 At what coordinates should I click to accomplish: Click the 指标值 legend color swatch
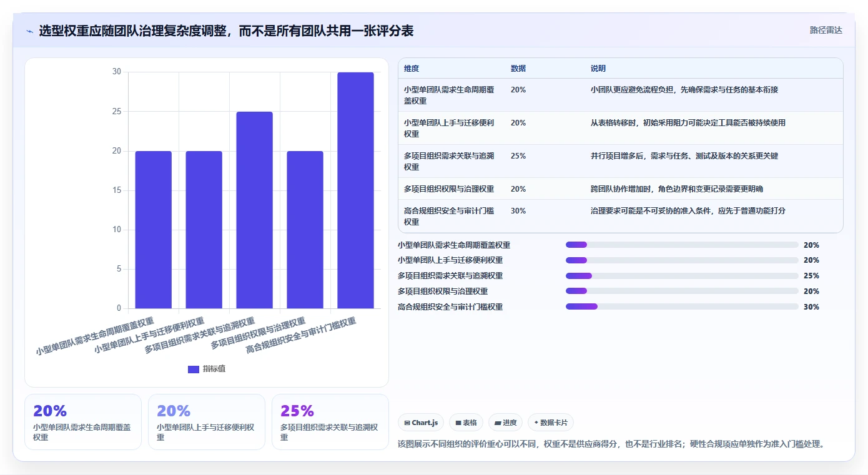click(194, 369)
